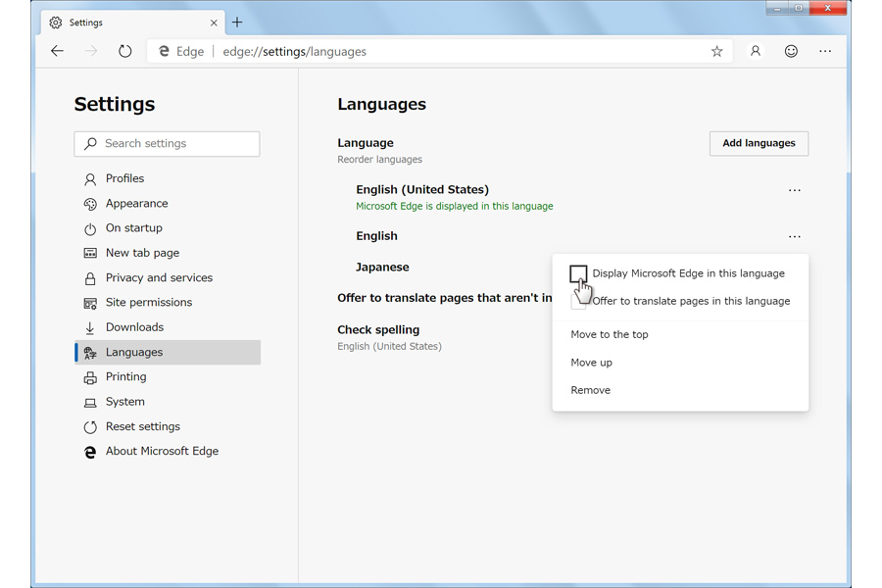This screenshot has width=882, height=588.
Task: Send feedback with the smiley icon
Action: pyautogui.click(x=791, y=51)
